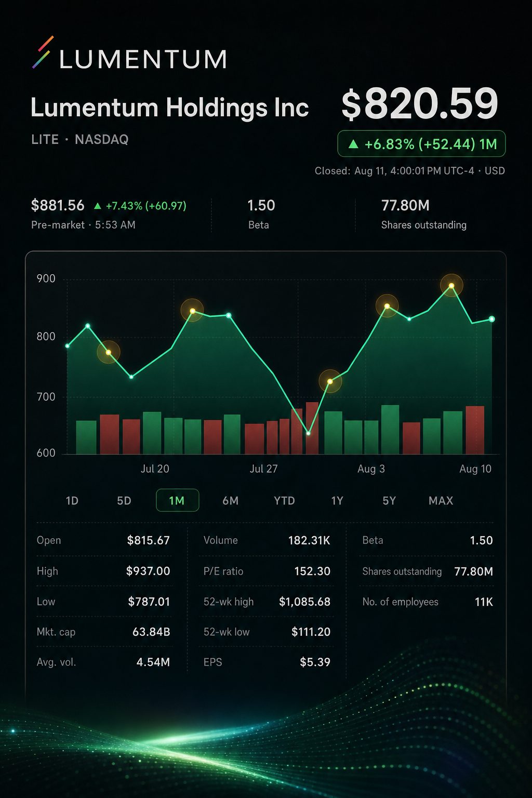This screenshot has width=532, height=798.
Task: Click the lowest chart point near 600
Action: coord(308,433)
